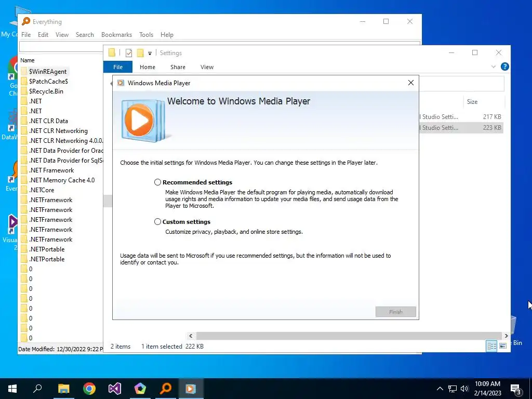
Task: Click the greyed-out Finish button
Action: click(395, 312)
